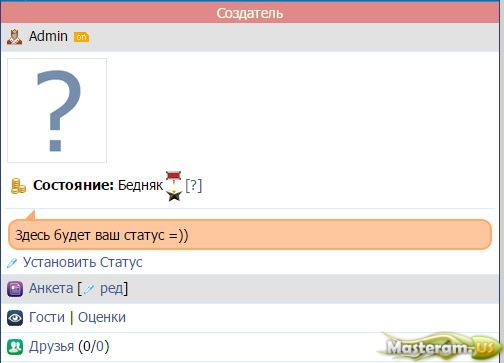The image size is (504, 363).
Task: Open the Друзья friends link
Action: pos(51,347)
